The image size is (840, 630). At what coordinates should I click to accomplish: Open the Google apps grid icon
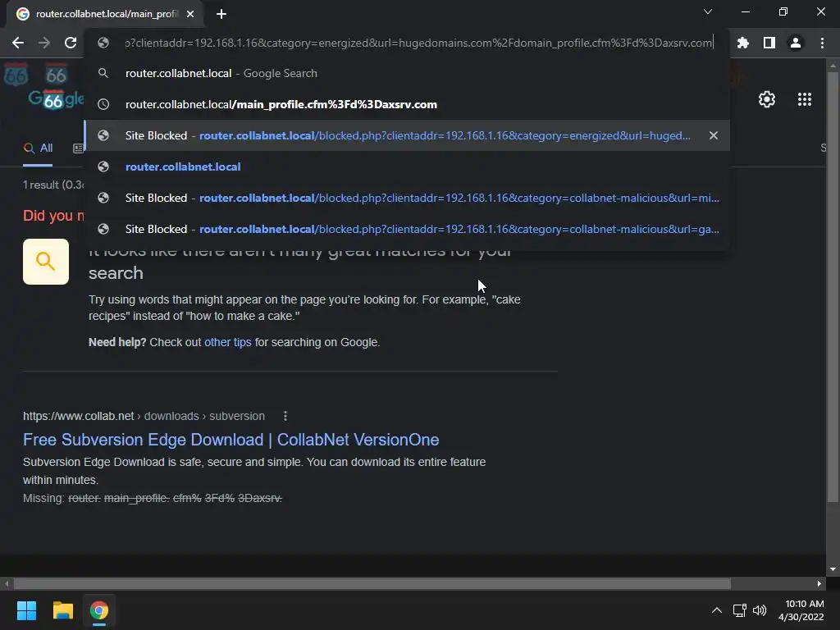point(805,99)
